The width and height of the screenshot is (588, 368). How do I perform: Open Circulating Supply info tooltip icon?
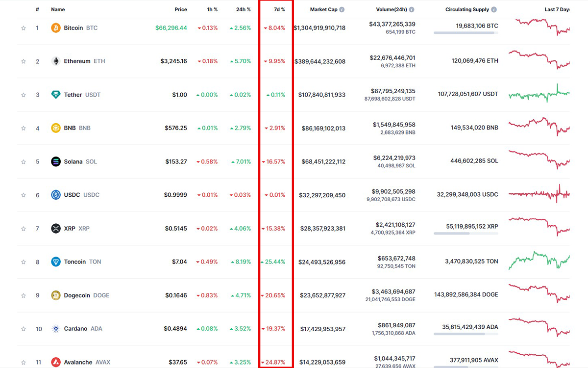pyautogui.click(x=494, y=10)
